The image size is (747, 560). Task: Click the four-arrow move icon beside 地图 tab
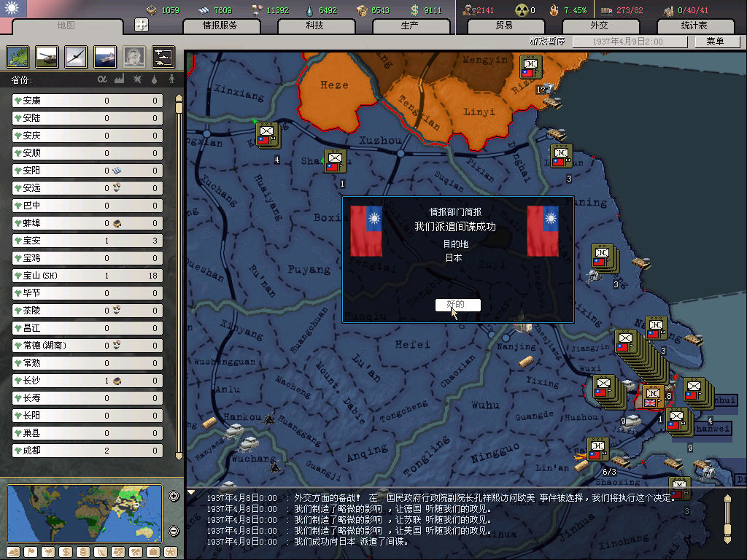click(x=142, y=25)
